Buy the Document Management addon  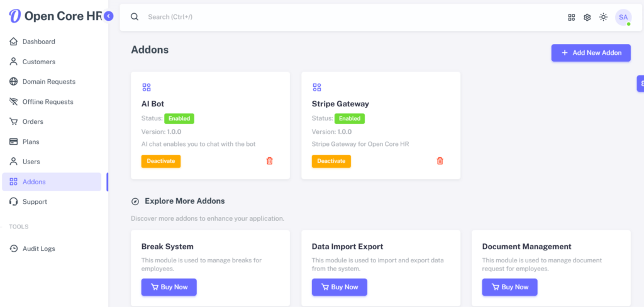509,287
